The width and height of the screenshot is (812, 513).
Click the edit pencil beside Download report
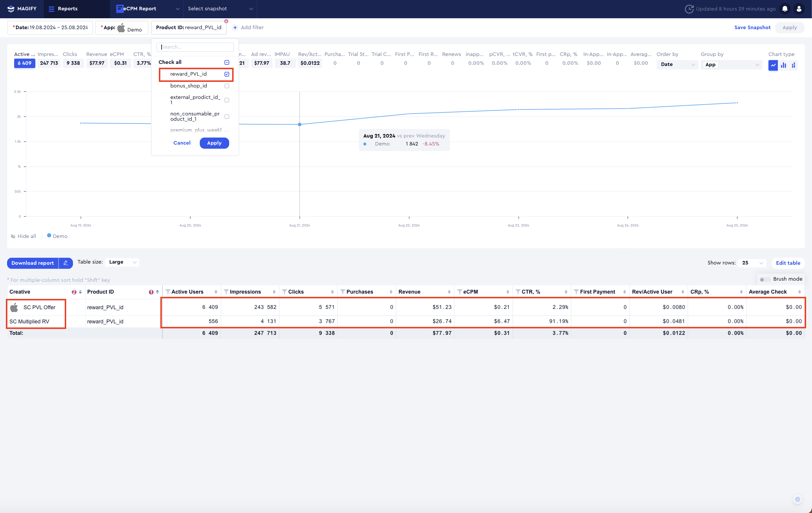click(66, 263)
